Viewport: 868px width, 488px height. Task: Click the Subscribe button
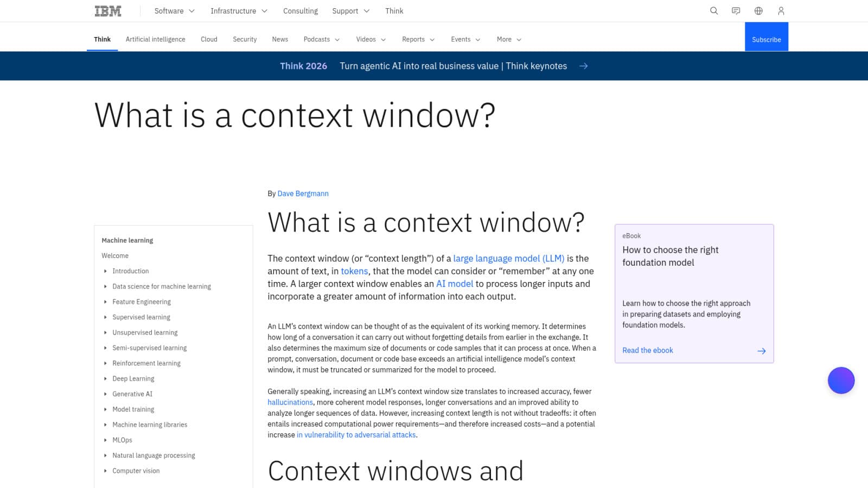coord(767,37)
